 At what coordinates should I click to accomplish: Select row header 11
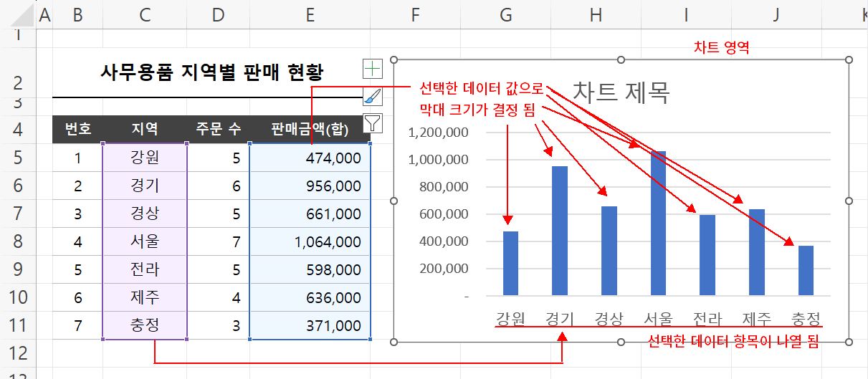tap(17, 325)
